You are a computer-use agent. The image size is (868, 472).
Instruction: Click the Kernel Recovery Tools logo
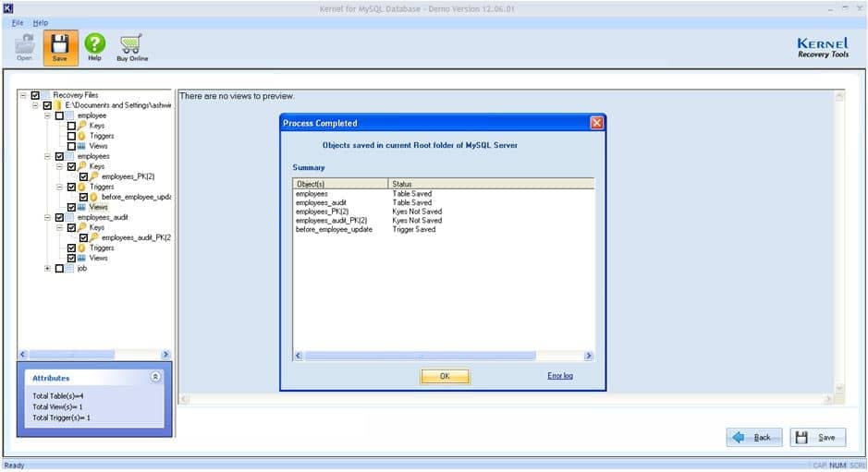pos(823,48)
